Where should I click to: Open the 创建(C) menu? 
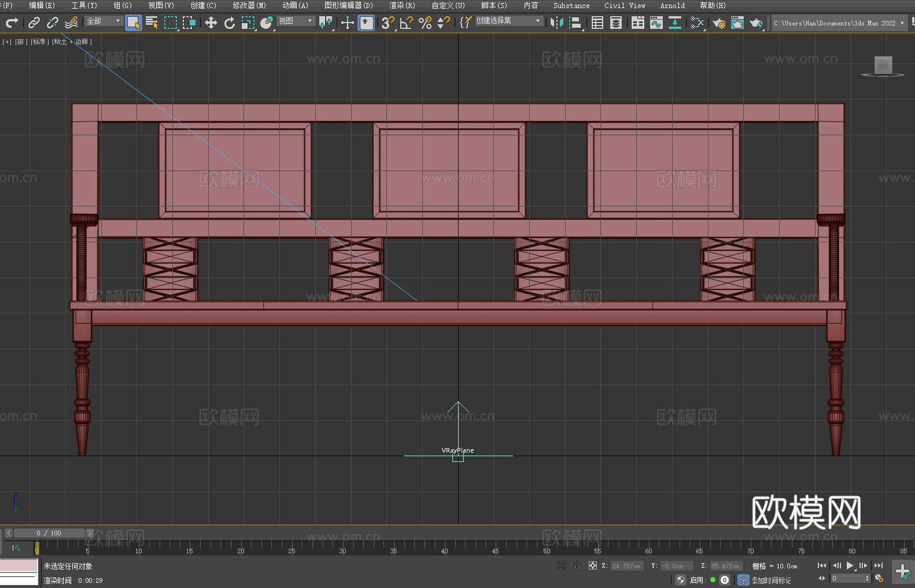tap(203, 5)
